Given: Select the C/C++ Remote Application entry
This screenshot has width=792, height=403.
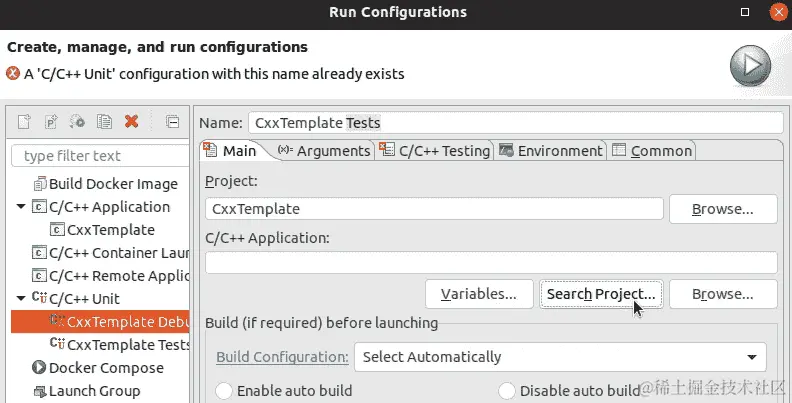Looking at the screenshot, I should point(119,276).
